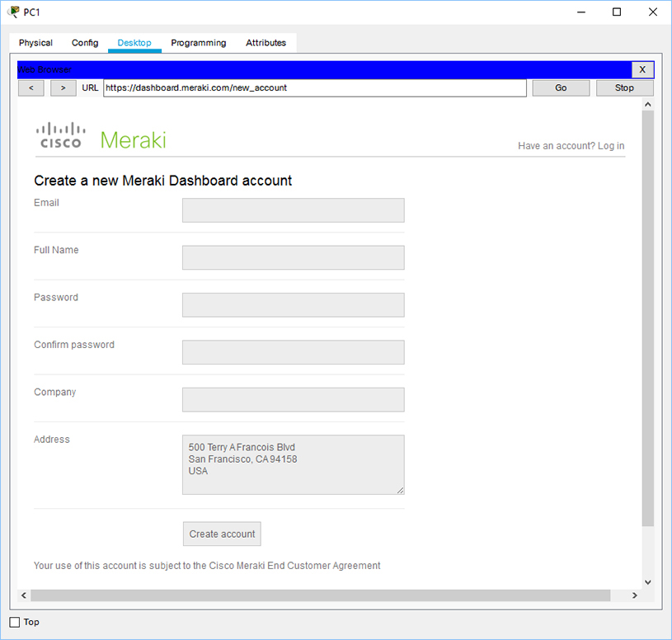The width and height of the screenshot is (672, 640).
Task: Click the vertical scrollbar thumb
Action: tap(647, 318)
